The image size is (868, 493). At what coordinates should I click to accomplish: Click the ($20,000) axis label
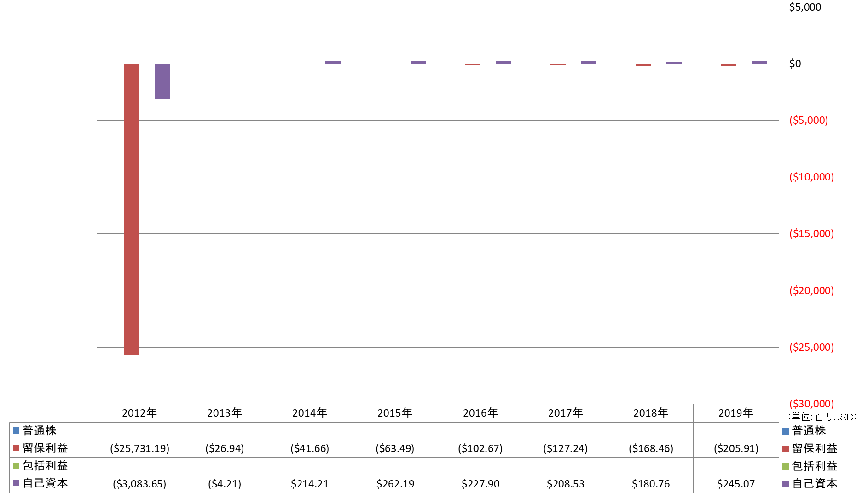coord(811,290)
